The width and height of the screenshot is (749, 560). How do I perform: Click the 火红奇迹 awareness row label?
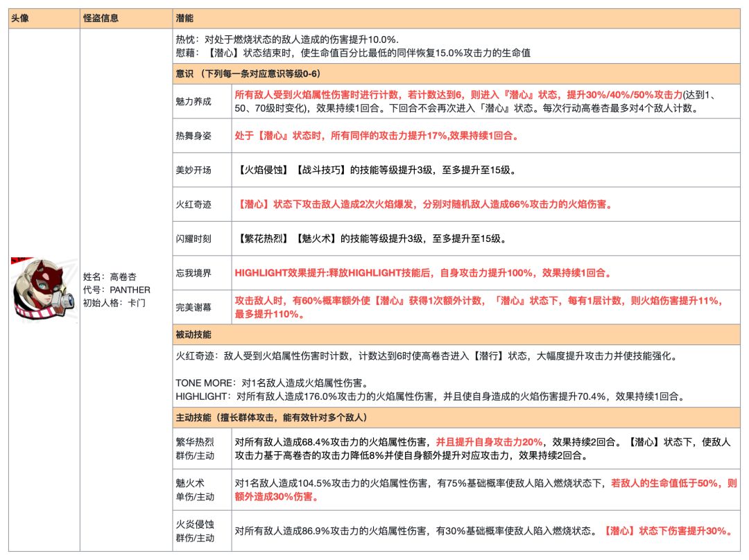[x=193, y=204]
